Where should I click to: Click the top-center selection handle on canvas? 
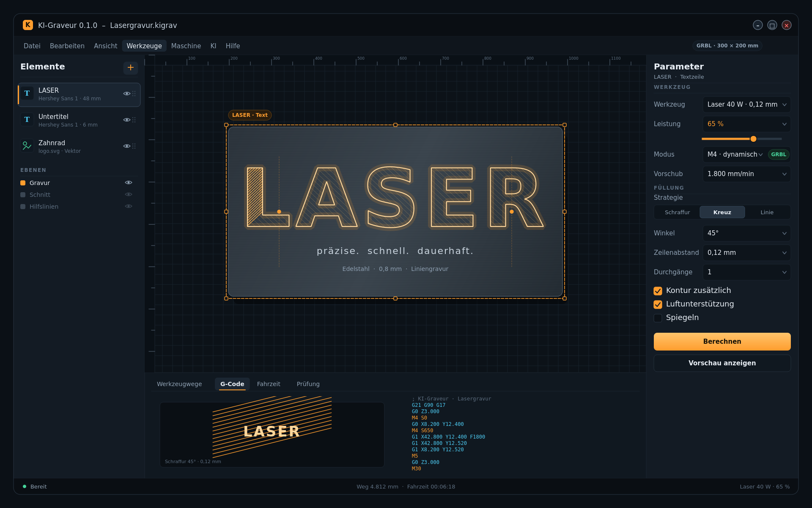(395, 125)
